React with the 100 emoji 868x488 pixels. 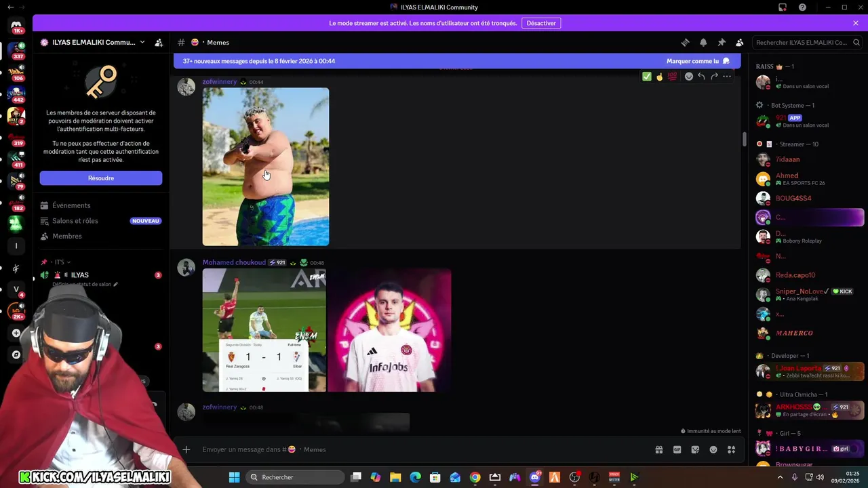(672, 77)
